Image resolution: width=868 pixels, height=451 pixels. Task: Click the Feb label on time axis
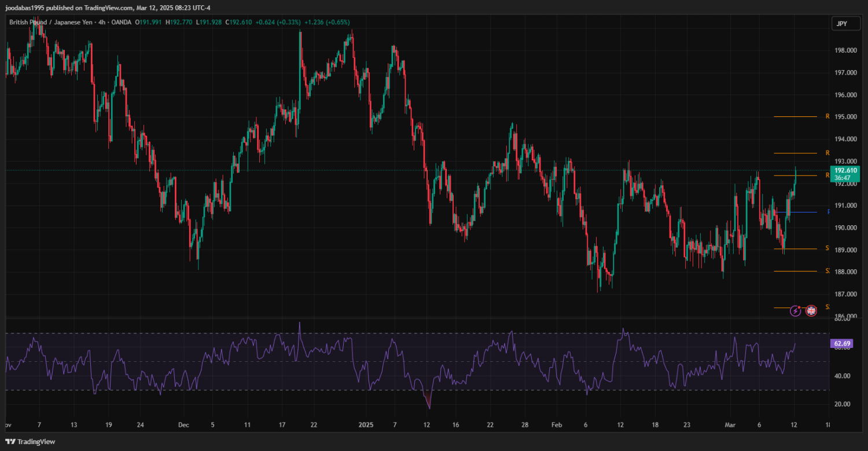click(x=557, y=425)
